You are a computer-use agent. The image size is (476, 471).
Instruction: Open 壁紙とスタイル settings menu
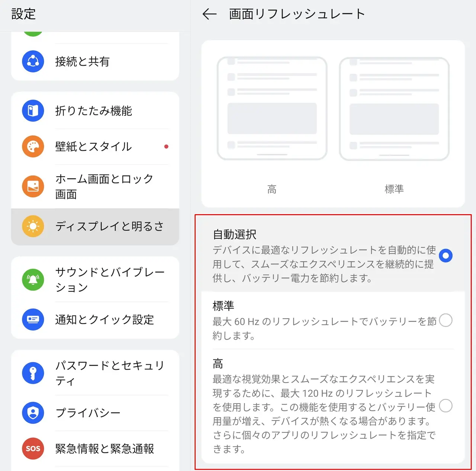tap(95, 146)
